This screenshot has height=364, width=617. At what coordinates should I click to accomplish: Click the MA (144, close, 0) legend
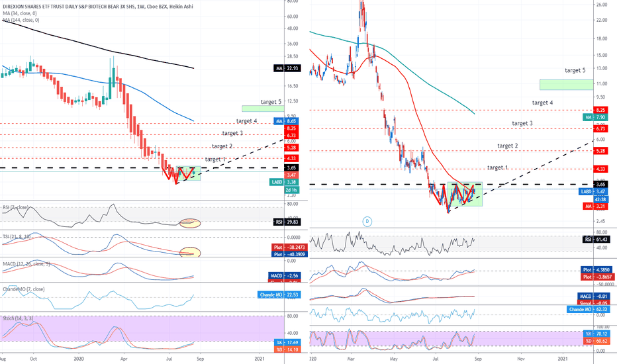click(21, 20)
